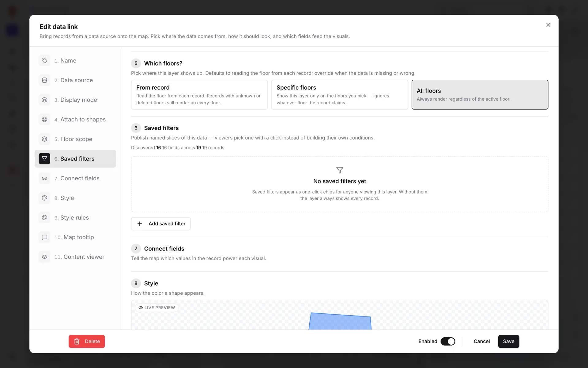This screenshot has height=368, width=588.
Task: Click the speech bubble icon for Map tooltip
Action: pos(44,237)
